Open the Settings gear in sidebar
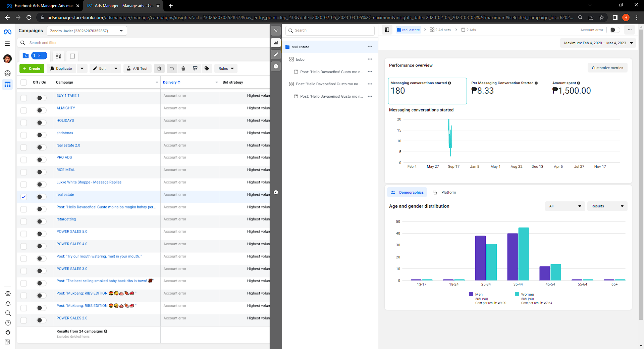The image size is (644, 349). (x=8, y=294)
